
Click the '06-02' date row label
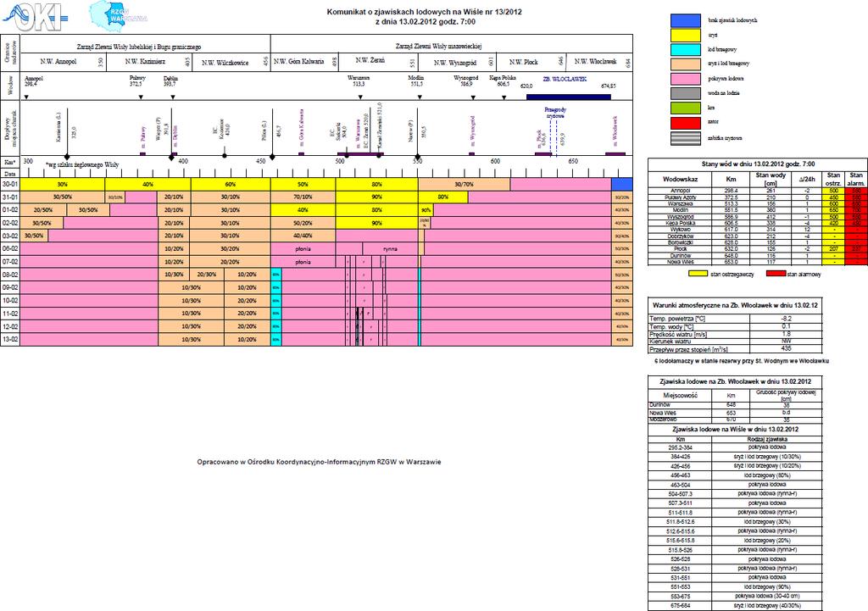click(10, 249)
